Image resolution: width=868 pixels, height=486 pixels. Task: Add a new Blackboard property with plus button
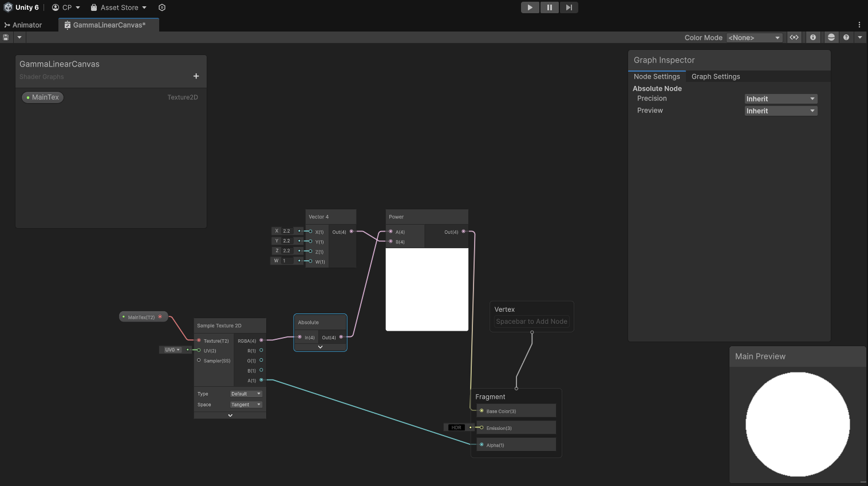pos(195,75)
